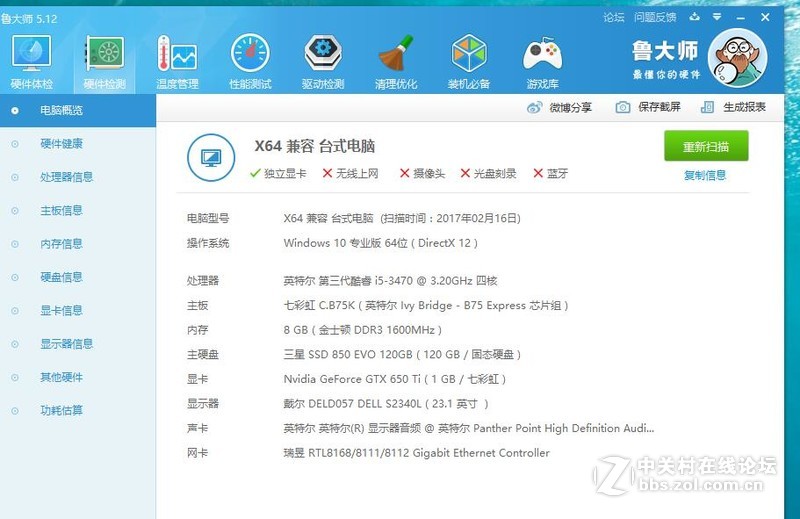Select 处理器信息 in sidebar
The image size is (800, 519).
(78, 177)
